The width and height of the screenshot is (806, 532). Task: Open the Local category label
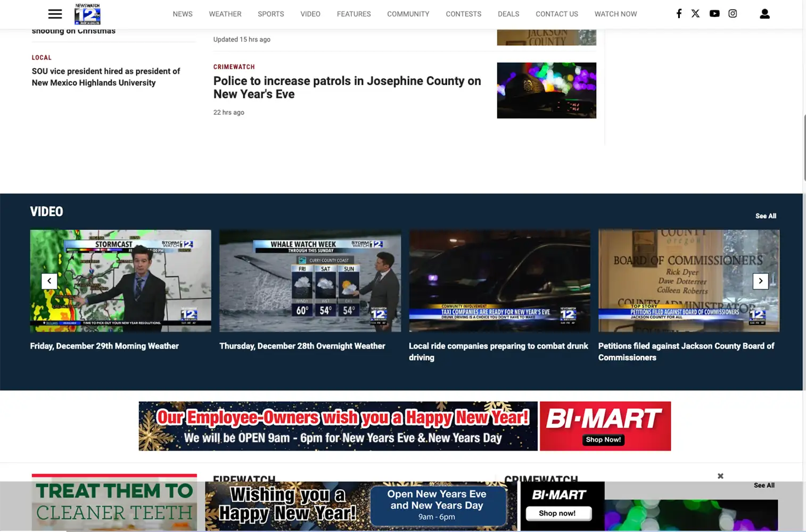[42, 57]
